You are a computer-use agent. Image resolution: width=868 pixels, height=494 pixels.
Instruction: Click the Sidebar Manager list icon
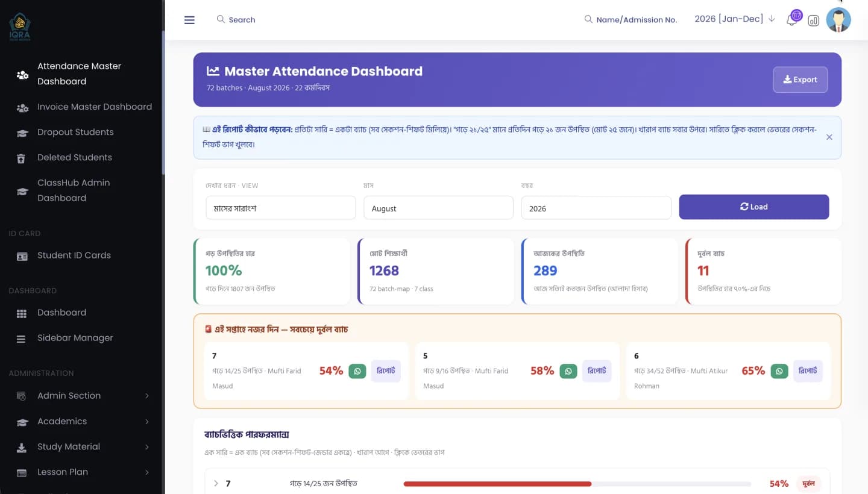click(21, 339)
